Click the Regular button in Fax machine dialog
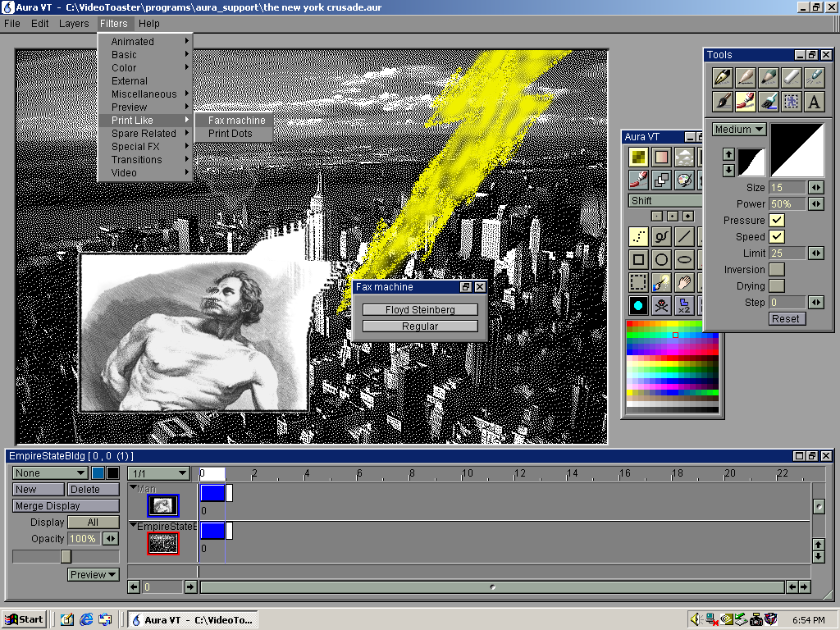Screen dimensions: 840x630 point(420,326)
